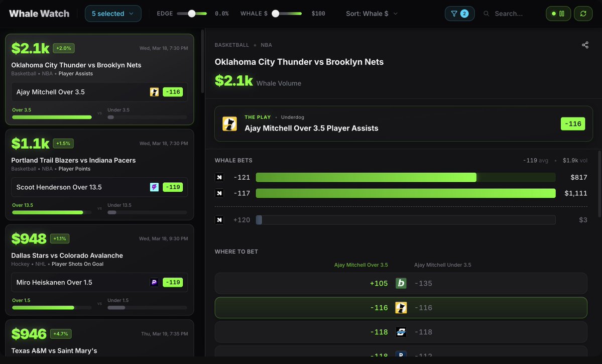This screenshot has height=364, width=602.
Task: Open the share icon for the game
Action: 585,45
